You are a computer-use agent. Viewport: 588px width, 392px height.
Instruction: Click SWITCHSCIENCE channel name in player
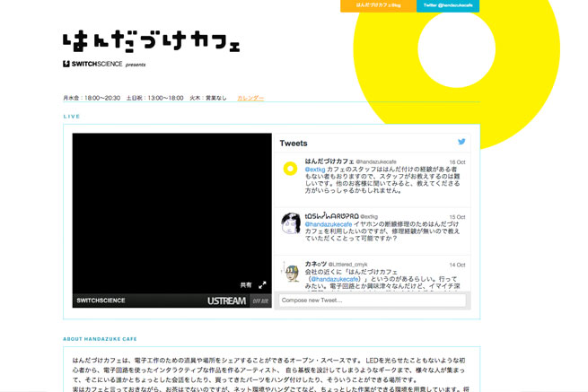(101, 301)
